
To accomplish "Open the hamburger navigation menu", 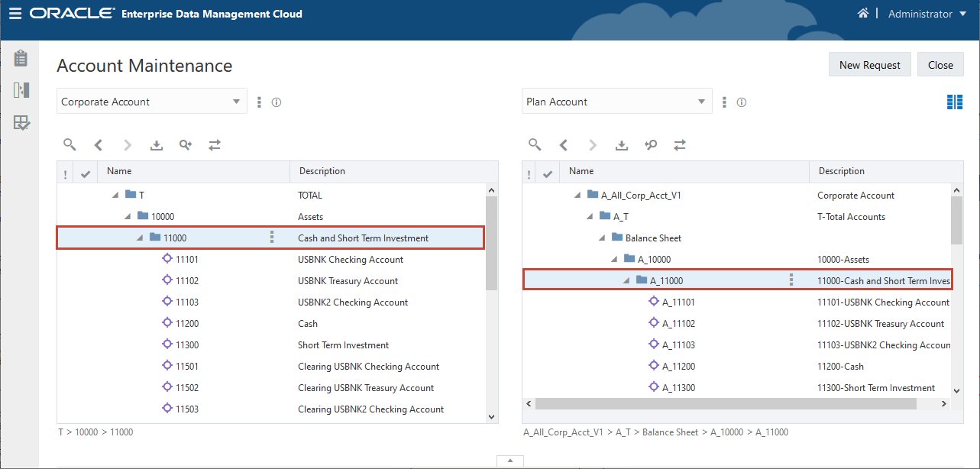I will (x=15, y=14).
